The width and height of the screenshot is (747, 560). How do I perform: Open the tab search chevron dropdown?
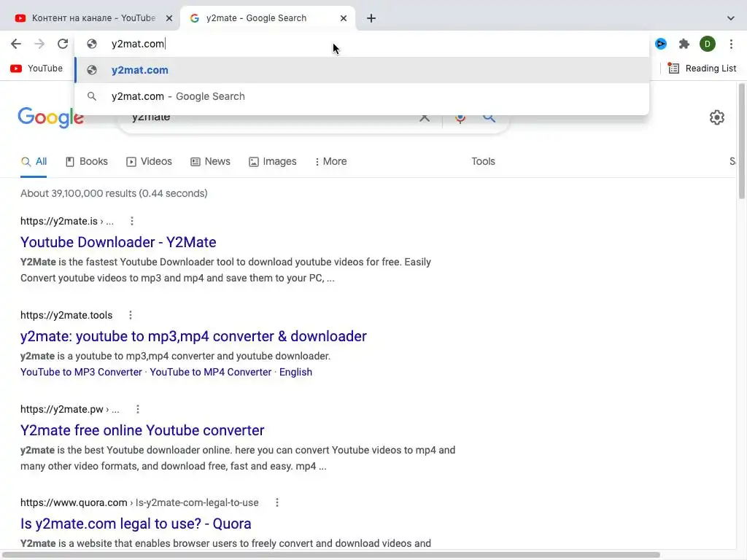[x=730, y=18]
